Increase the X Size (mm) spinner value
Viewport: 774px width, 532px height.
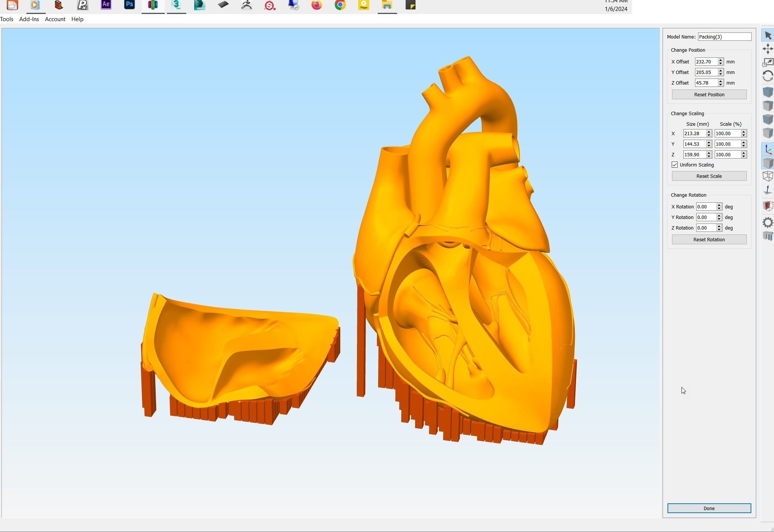pos(709,132)
